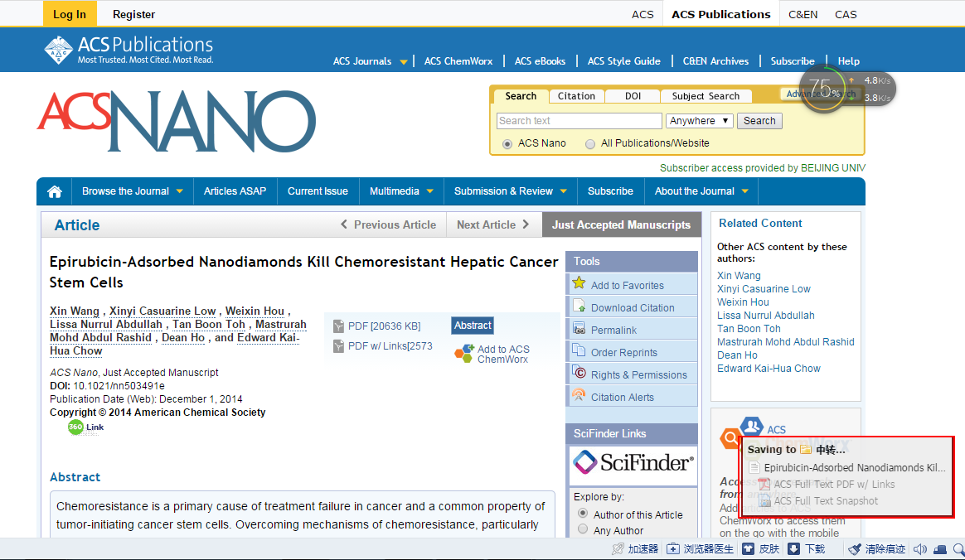Click Subscribe in the journal menu bar
The height and width of the screenshot is (560, 965).
tap(610, 191)
